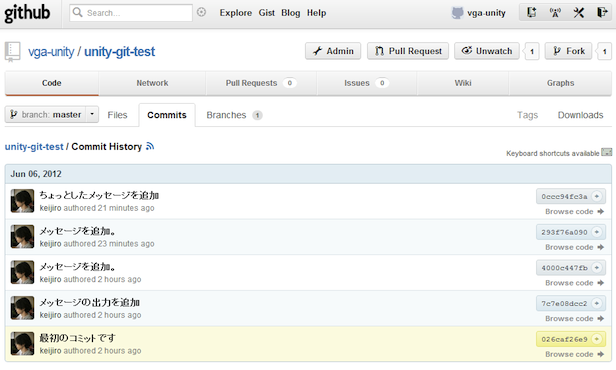Click the vga-unity user avatar icon
616x370 pixels.
pyautogui.click(x=457, y=13)
